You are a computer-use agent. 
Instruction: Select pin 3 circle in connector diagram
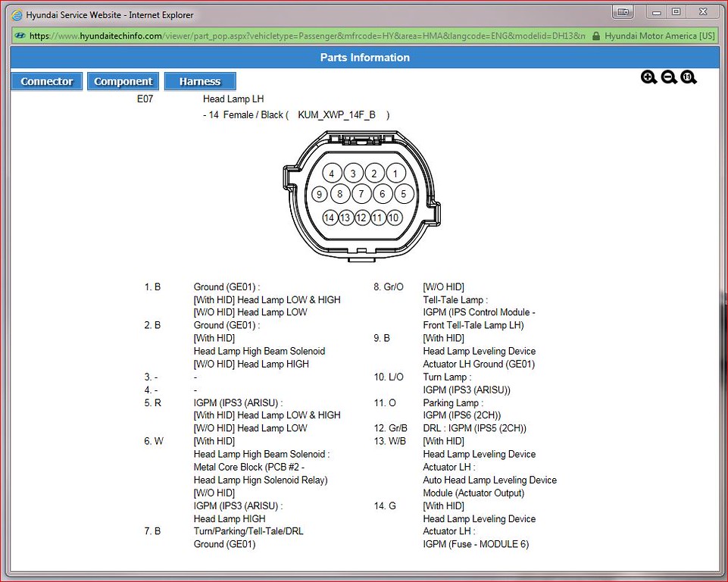(353, 174)
